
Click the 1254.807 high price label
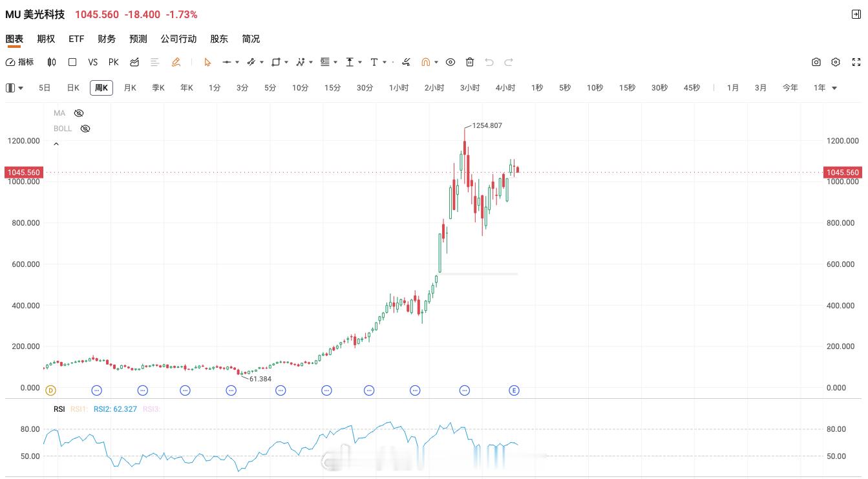[487, 125]
